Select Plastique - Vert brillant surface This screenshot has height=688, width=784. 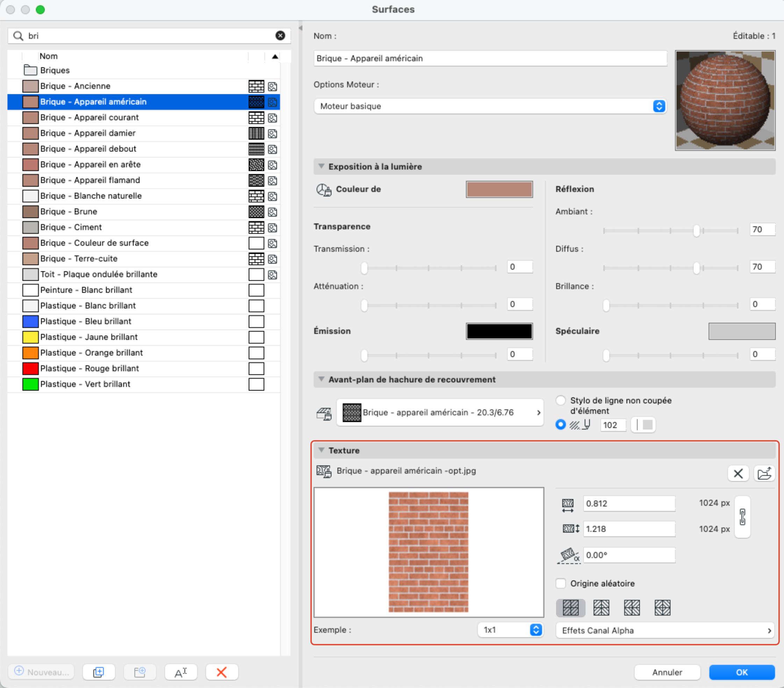click(144, 384)
